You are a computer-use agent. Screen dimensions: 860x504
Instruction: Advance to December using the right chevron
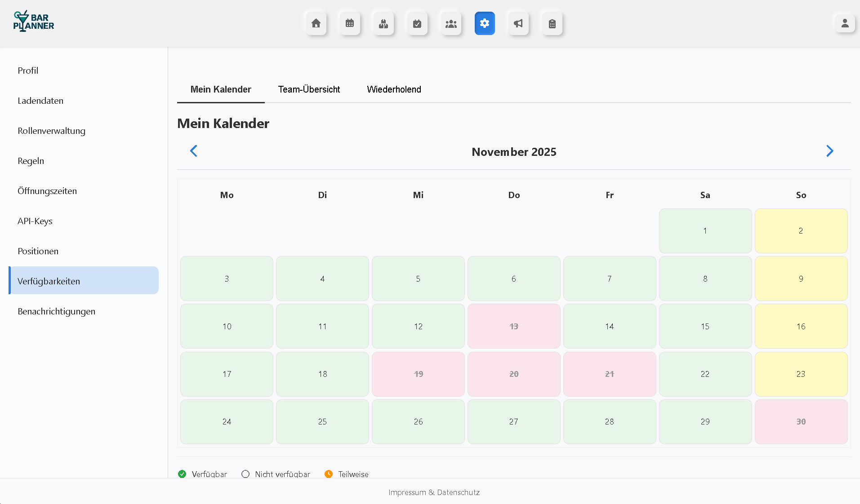point(830,151)
